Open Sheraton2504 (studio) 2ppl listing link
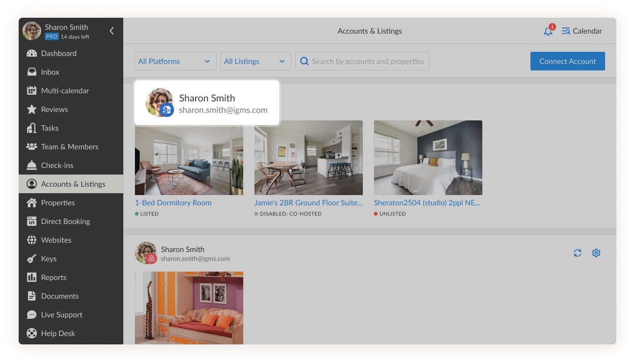 (427, 203)
